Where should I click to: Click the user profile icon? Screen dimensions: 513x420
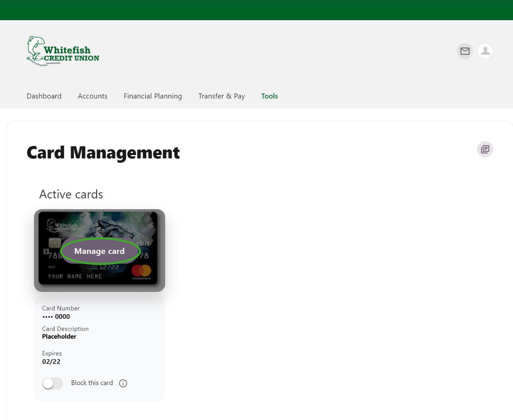(x=485, y=51)
